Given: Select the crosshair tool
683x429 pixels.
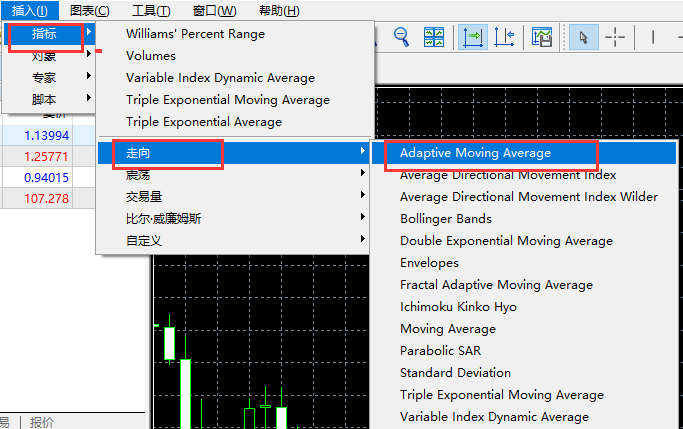Looking at the screenshot, I should coord(615,37).
